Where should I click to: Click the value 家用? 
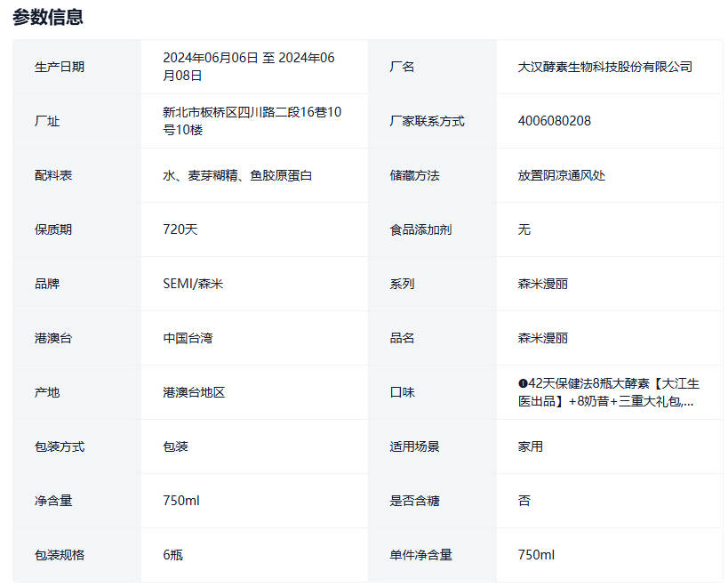pos(530,446)
